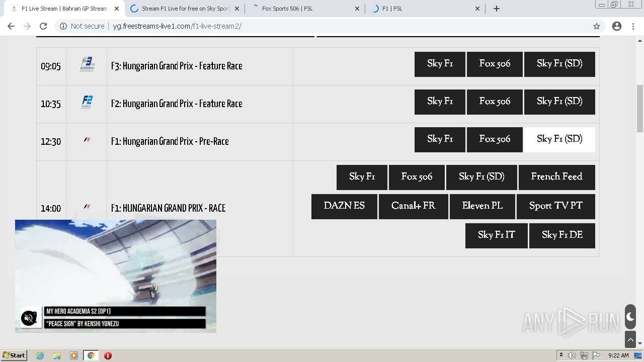644x362 pixels.
Task: Close the Fox Sports 506 tab
Action: click(357, 9)
